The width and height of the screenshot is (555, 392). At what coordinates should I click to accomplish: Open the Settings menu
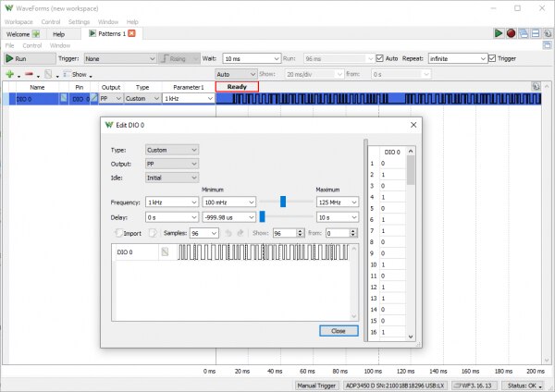click(x=79, y=20)
